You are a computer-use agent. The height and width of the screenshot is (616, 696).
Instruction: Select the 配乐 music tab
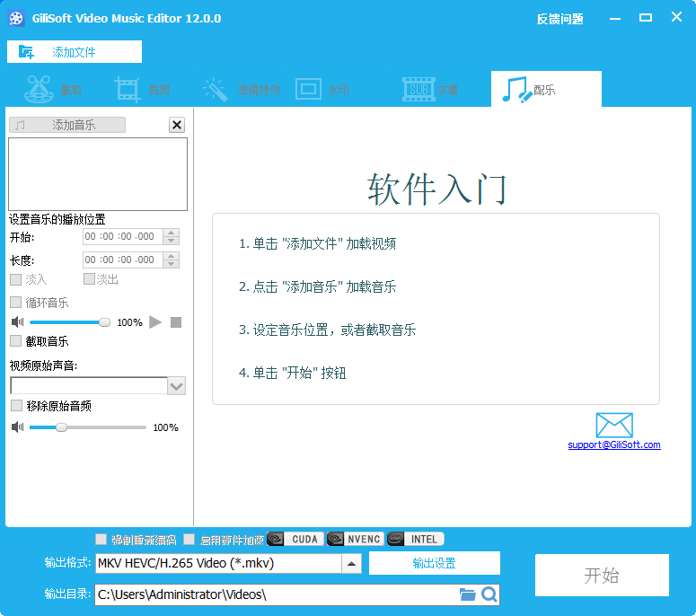[546, 89]
